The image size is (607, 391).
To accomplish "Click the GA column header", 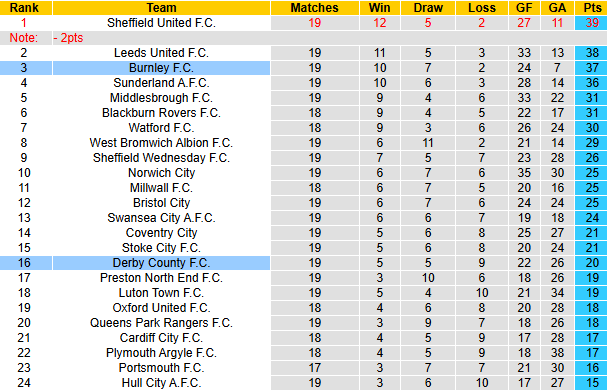I will [x=557, y=8].
